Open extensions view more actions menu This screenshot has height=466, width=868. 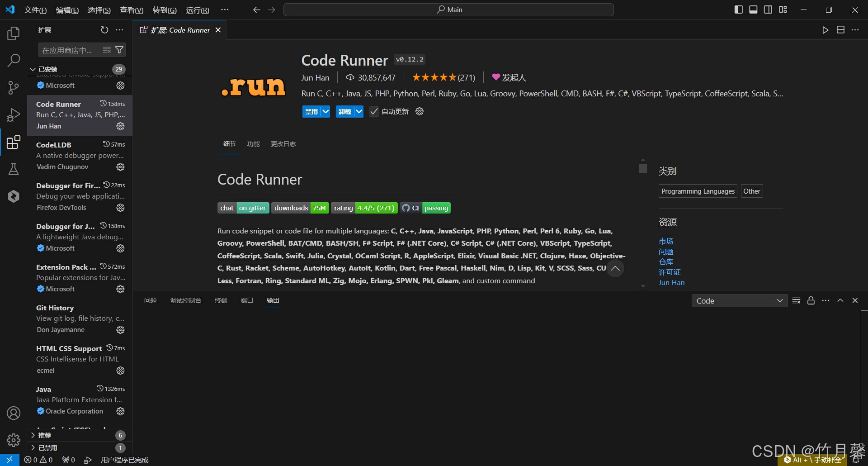coord(119,30)
